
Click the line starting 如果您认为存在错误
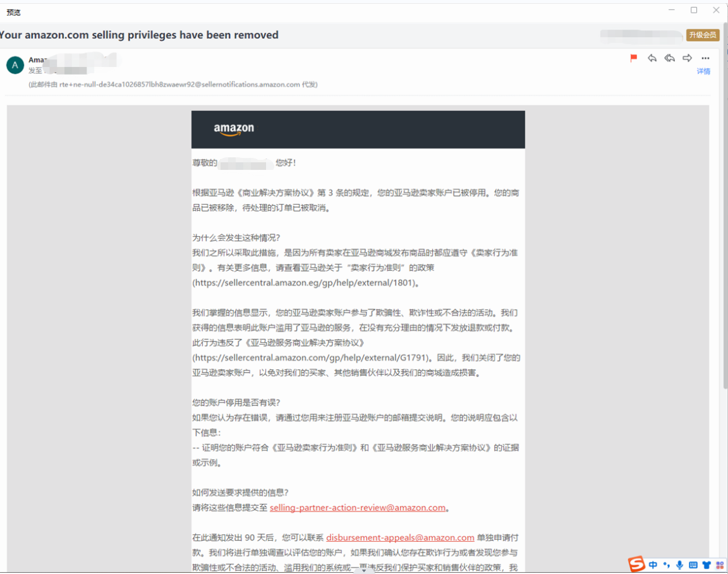355,417
